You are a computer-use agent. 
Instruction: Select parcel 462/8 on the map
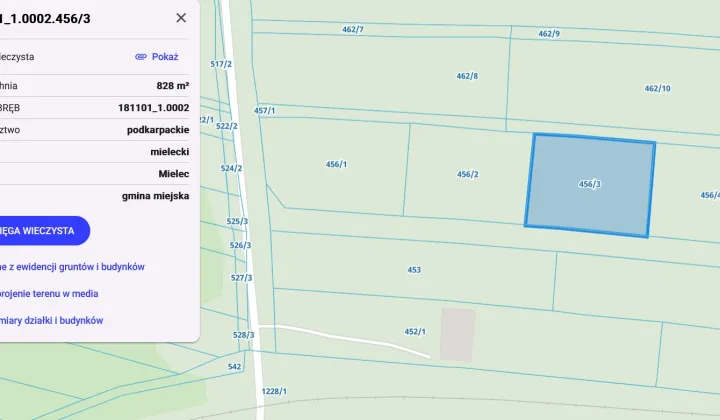[x=467, y=76]
